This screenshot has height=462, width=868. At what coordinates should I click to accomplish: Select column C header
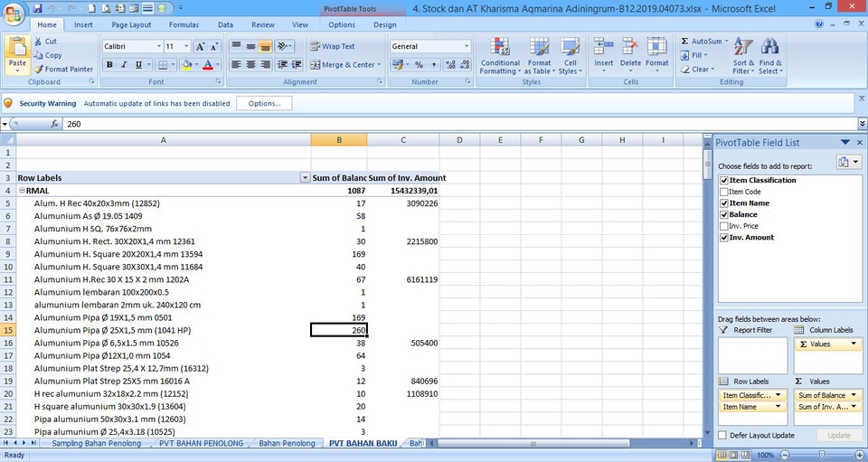click(x=403, y=140)
